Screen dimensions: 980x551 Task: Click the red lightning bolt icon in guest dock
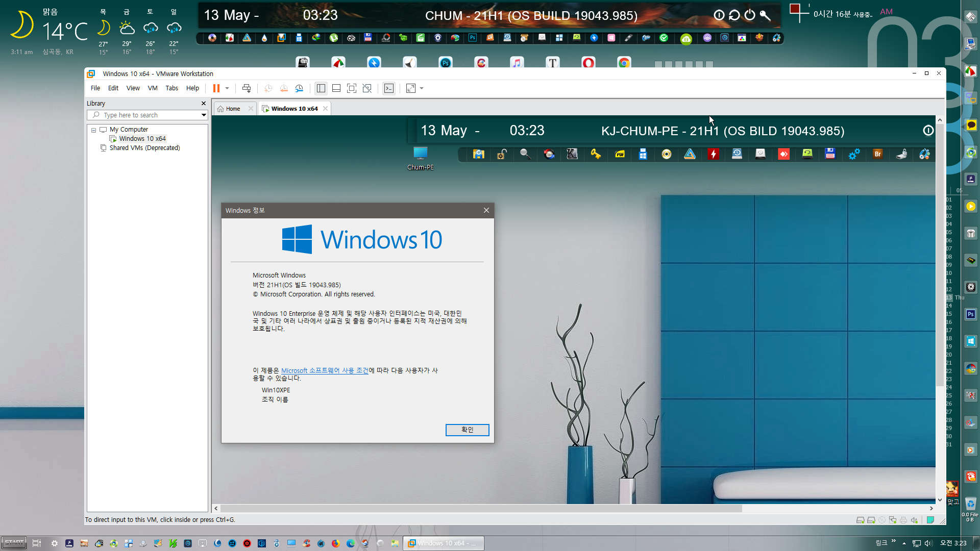(714, 154)
